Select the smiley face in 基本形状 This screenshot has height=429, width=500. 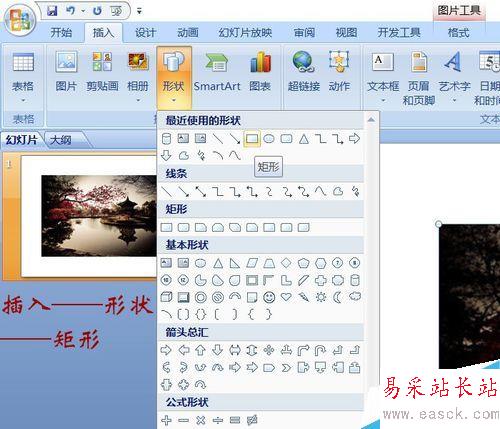click(269, 297)
